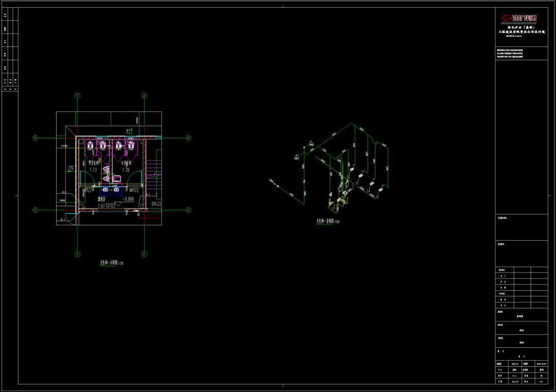Click the 2% slope annotation left of the plan
556x392 pixels.
tap(70, 168)
